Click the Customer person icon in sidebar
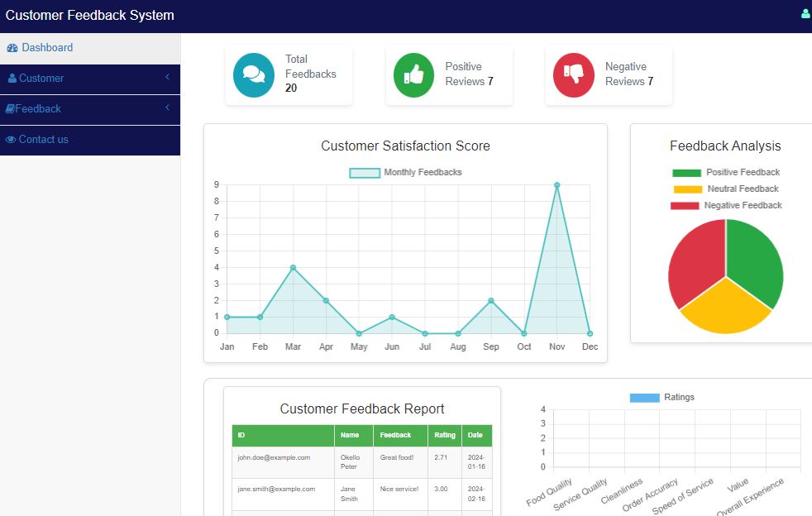This screenshot has height=516, width=812. pyautogui.click(x=12, y=79)
